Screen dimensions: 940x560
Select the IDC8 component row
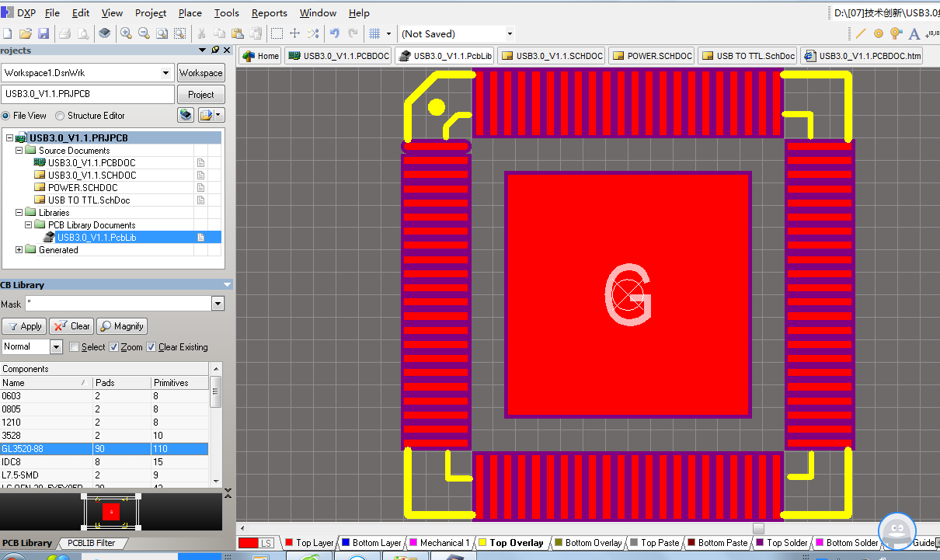pyautogui.click(x=104, y=462)
